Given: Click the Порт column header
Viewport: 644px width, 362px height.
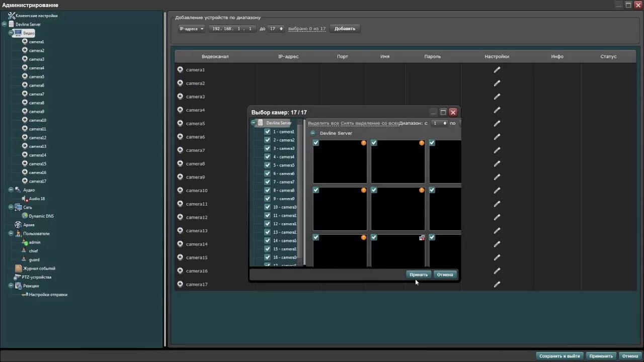Looking at the screenshot, I should tap(343, 56).
